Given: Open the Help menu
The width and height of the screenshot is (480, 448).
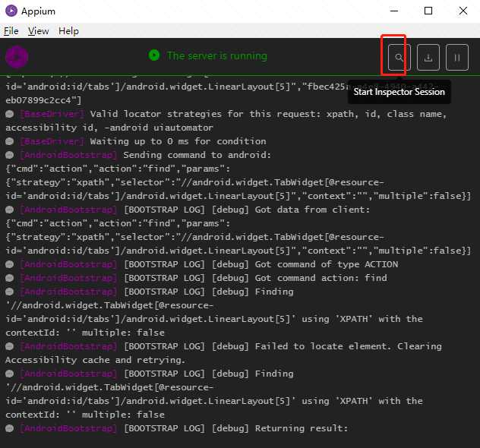Looking at the screenshot, I should click(x=68, y=31).
